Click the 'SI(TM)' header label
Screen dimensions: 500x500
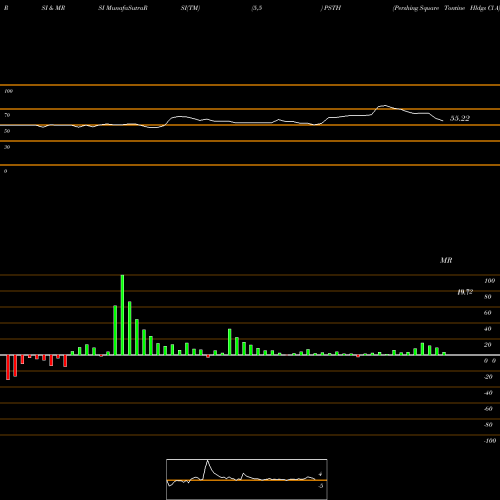pos(190,8)
